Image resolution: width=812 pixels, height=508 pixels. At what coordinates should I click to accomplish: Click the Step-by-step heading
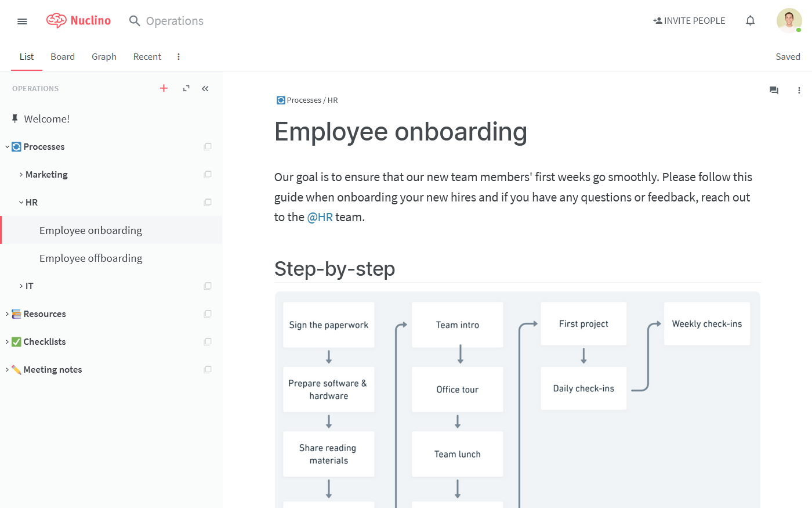(335, 269)
